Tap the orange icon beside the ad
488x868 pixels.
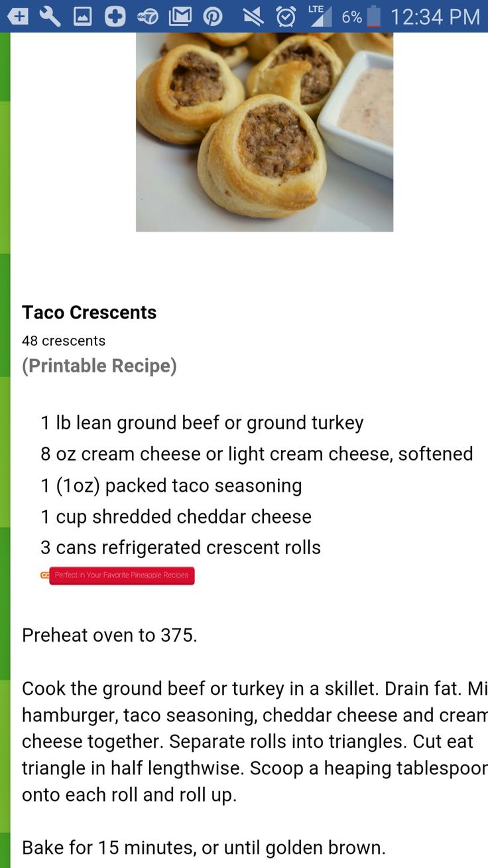[44, 575]
